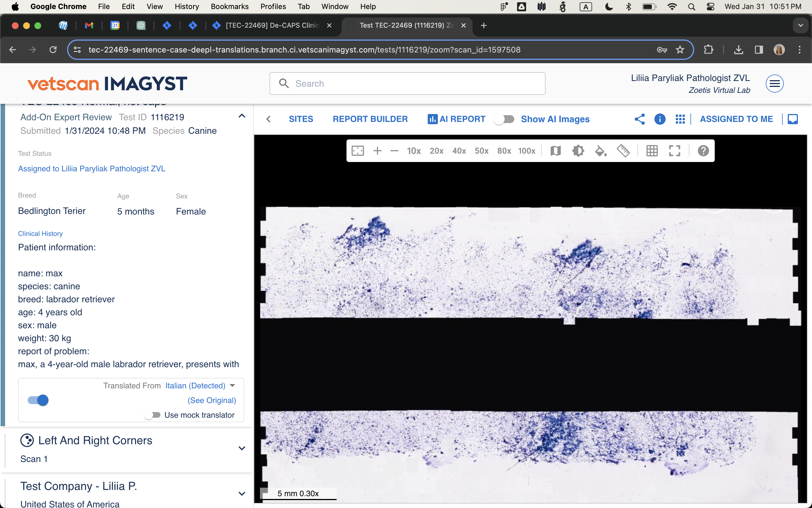Image resolution: width=812 pixels, height=508 pixels.
Task: Enable Use mock translator switch
Action: (x=152, y=415)
